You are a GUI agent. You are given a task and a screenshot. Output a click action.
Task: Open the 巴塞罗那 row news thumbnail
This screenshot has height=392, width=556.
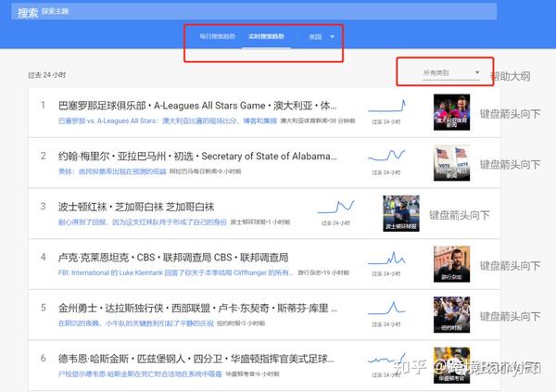(x=452, y=112)
